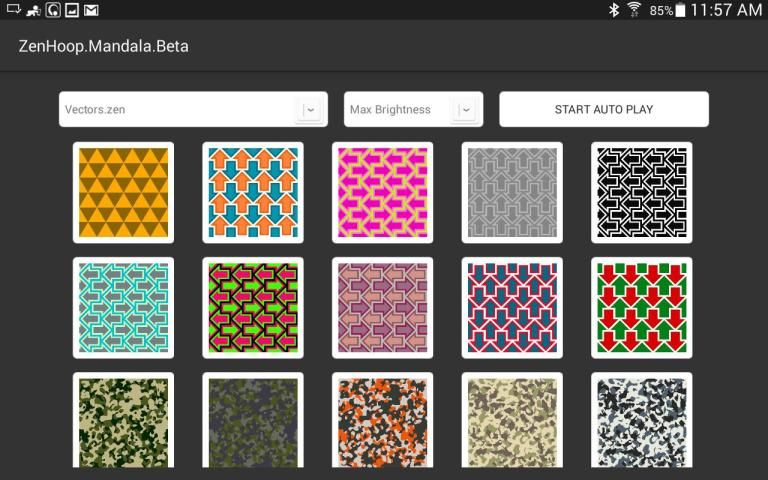Select the navy and red up-arrows pattern

pos(512,308)
